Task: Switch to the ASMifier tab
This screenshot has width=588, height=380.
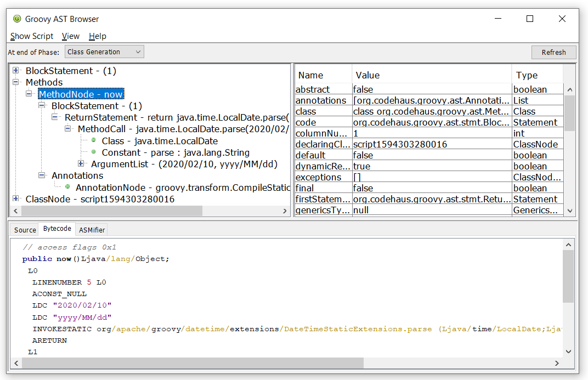Action: (x=91, y=230)
